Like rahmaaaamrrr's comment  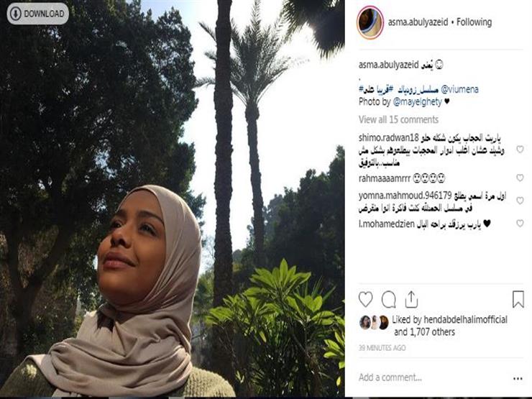tap(520, 178)
